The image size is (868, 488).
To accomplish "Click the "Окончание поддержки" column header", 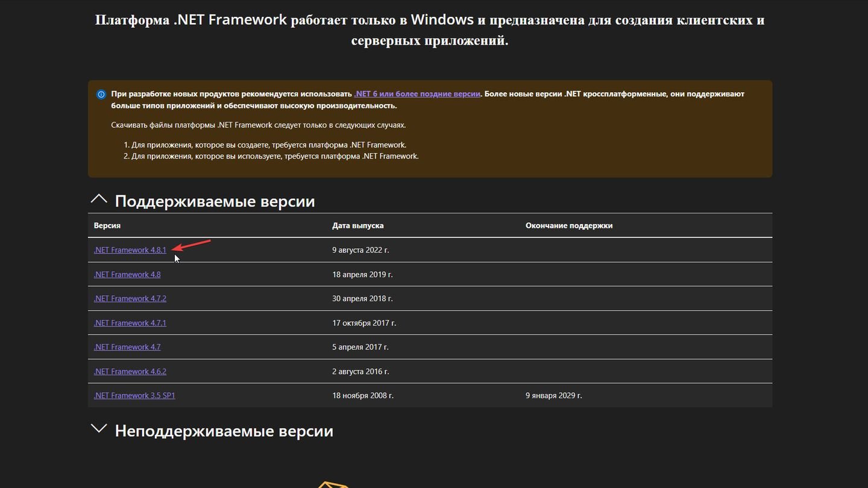I will pos(569,225).
